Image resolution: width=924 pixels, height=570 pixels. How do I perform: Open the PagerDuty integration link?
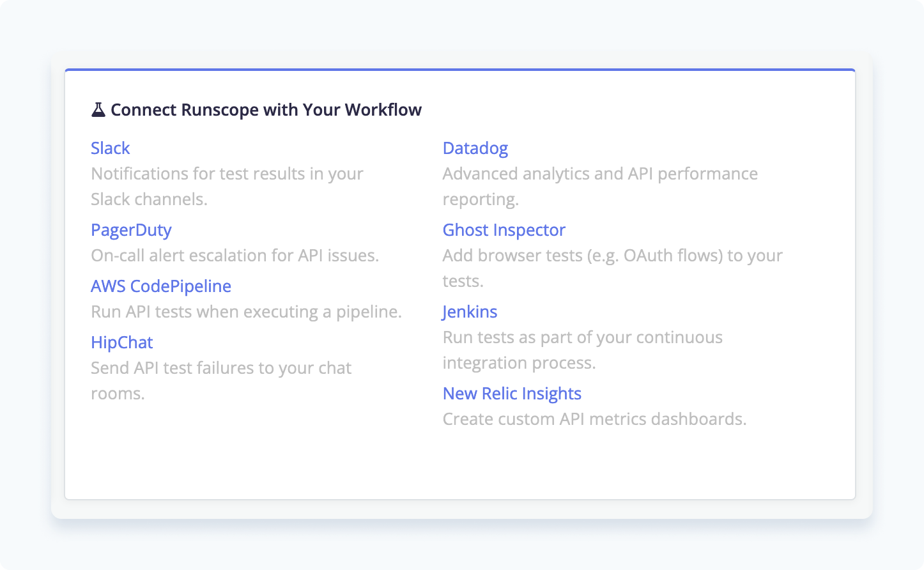coord(131,230)
